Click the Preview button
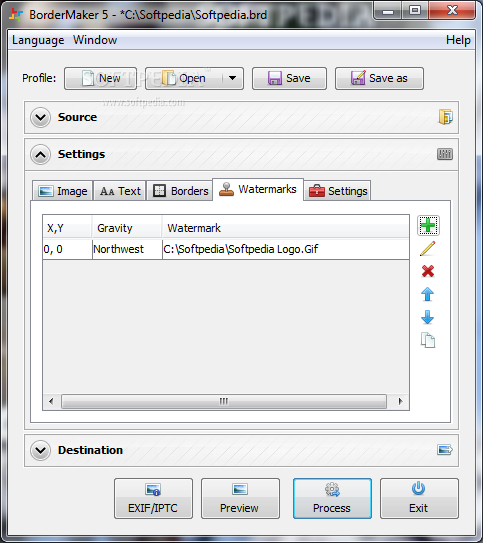The height and width of the screenshot is (543, 483). [x=240, y=498]
